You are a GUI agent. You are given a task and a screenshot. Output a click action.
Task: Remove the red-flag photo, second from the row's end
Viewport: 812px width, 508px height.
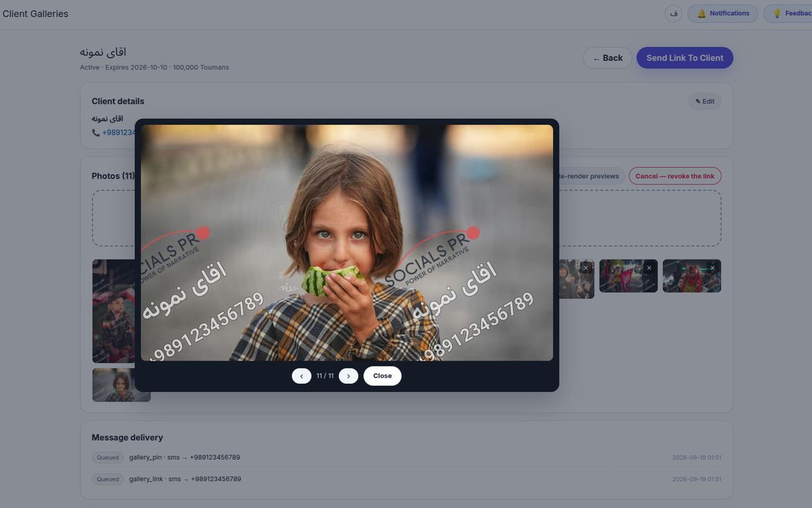[649, 268]
